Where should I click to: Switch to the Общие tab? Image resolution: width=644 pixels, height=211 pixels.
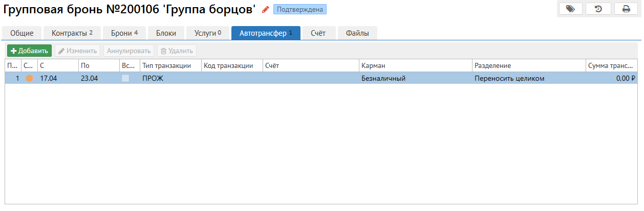point(22,33)
